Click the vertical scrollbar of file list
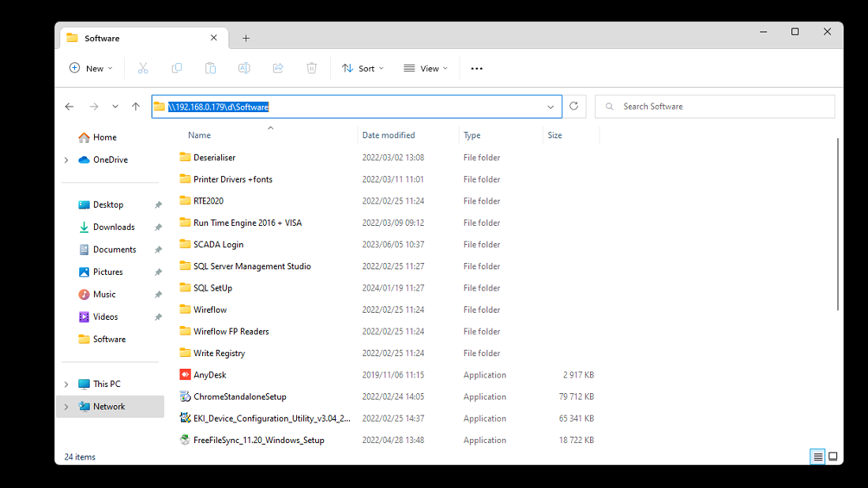The height and width of the screenshot is (488, 868). [837, 224]
